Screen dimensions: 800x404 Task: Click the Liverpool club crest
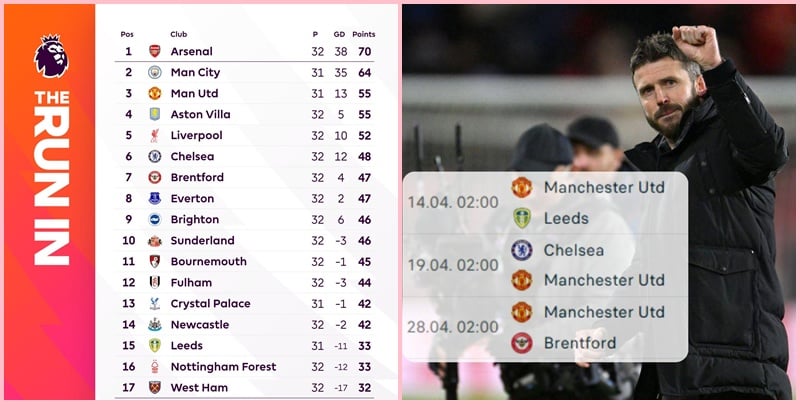(155, 135)
